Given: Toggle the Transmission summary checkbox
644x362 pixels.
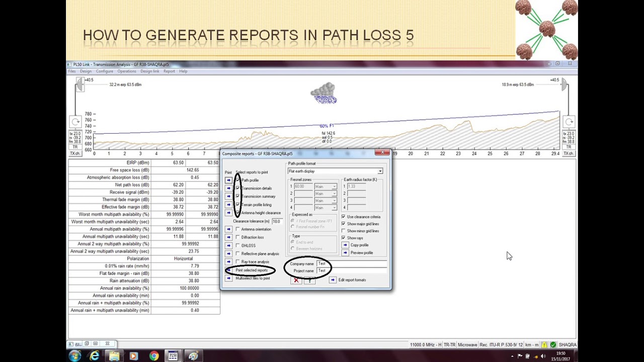Looking at the screenshot, I should point(238,196).
